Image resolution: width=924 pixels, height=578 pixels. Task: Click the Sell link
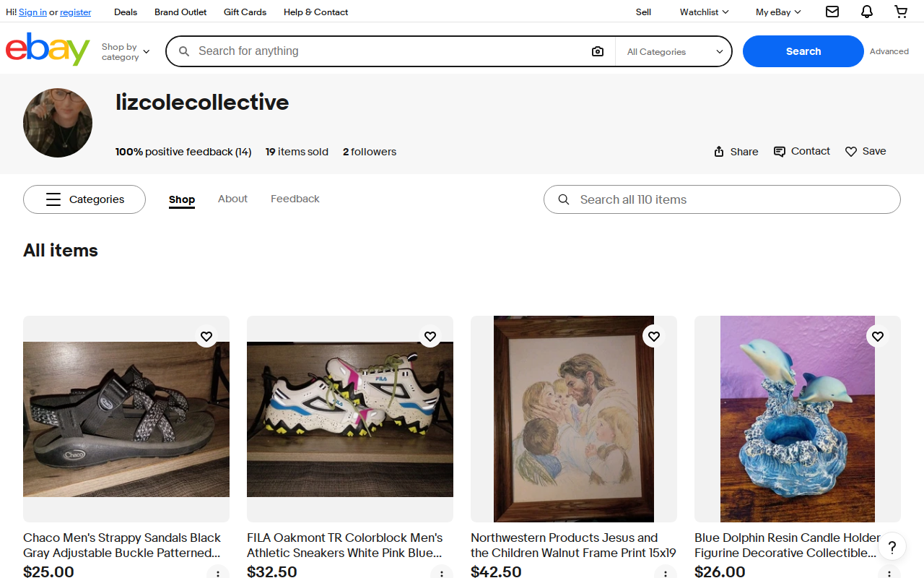tap(643, 12)
